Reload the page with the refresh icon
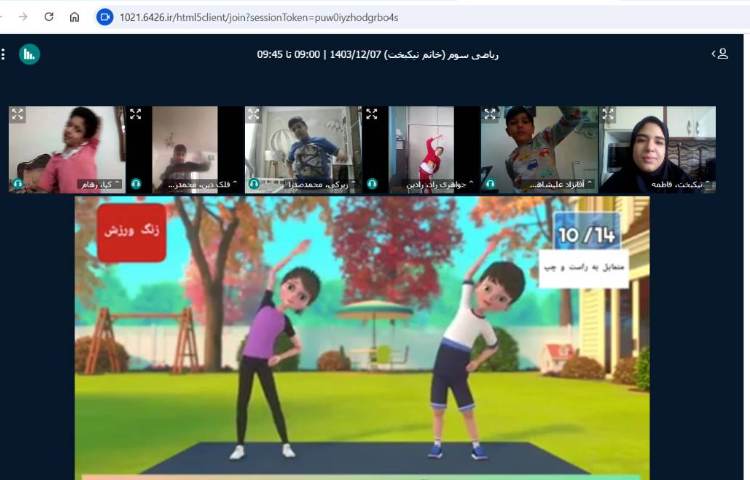The width and height of the screenshot is (750, 480). (49, 17)
